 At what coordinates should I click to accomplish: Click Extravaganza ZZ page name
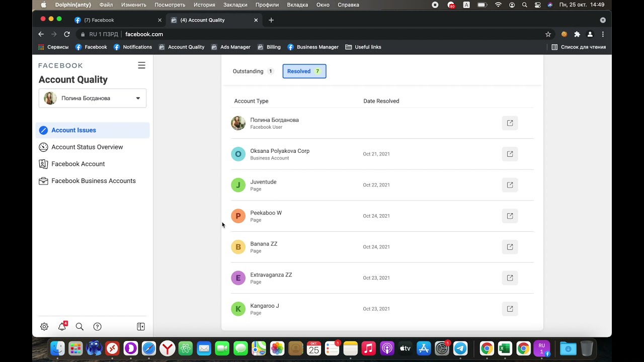point(271,275)
